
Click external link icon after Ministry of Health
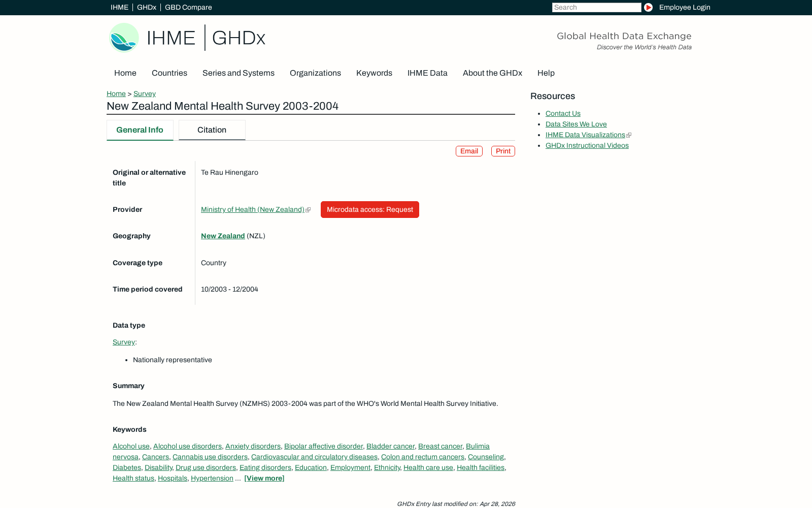308,210
